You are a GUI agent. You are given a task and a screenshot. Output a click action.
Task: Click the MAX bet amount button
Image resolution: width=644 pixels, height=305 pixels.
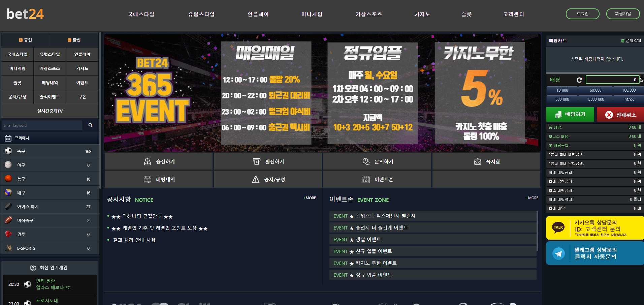tap(629, 99)
